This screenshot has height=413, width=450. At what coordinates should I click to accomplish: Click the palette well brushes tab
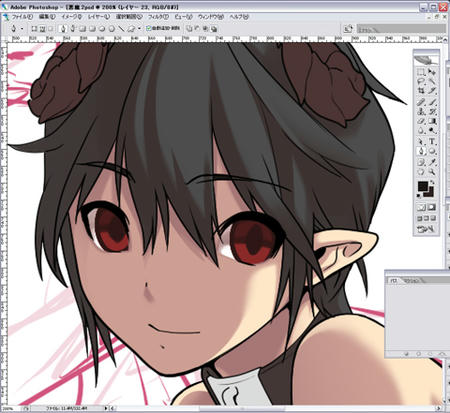point(368,29)
